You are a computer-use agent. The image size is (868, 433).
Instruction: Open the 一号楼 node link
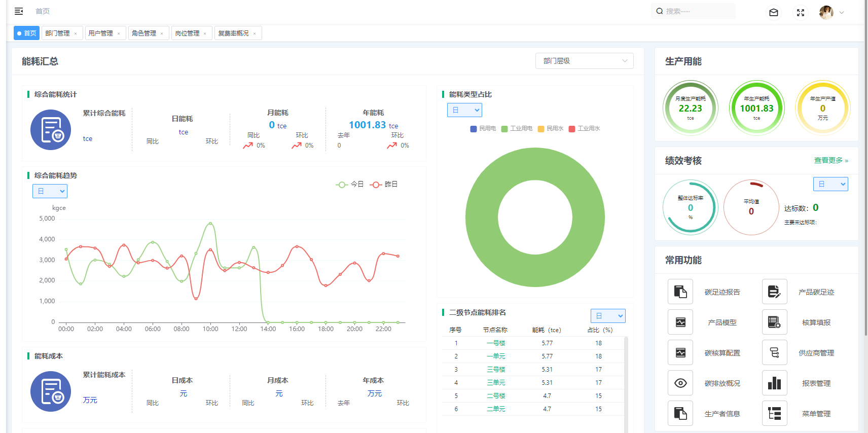(496, 343)
